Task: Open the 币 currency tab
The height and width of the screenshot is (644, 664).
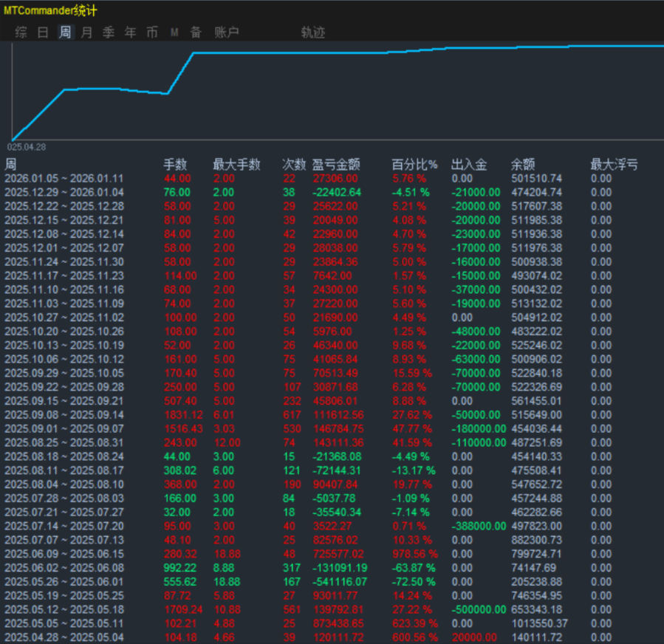Action: point(152,32)
